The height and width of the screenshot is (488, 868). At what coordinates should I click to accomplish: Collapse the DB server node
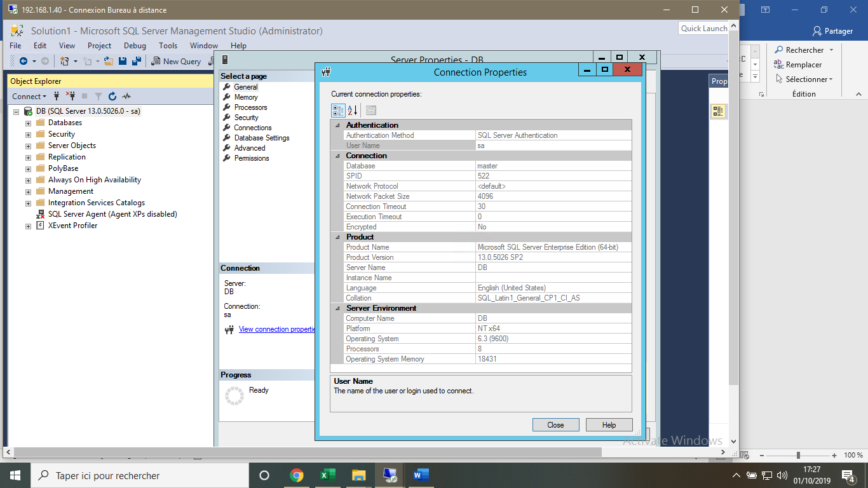(17, 111)
